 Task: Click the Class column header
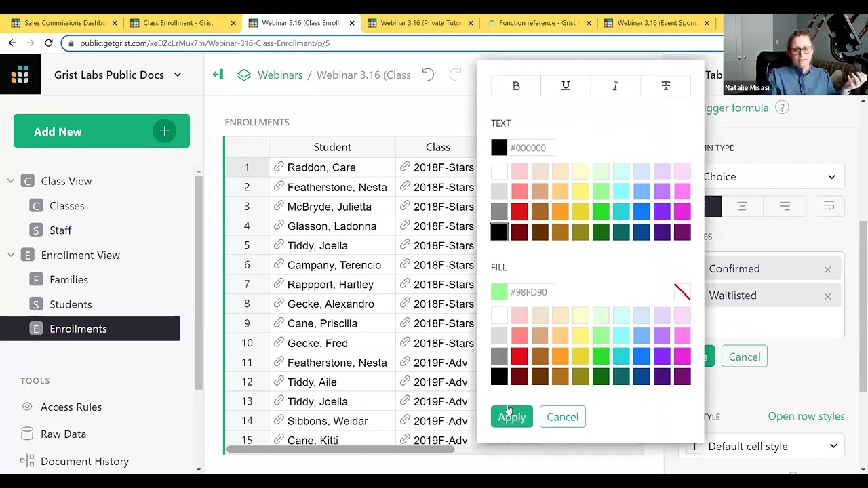click(x=438, y=147)
